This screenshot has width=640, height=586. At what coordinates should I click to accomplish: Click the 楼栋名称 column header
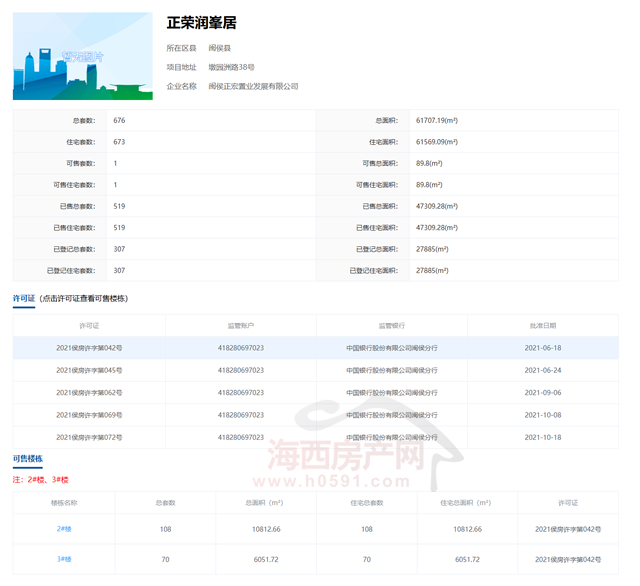click(x=63, y=502)
